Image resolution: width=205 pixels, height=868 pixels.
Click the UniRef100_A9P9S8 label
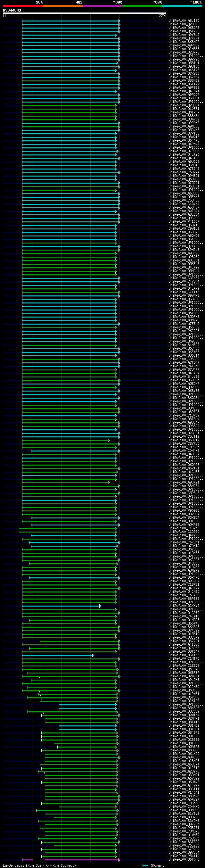click(184, 88)
